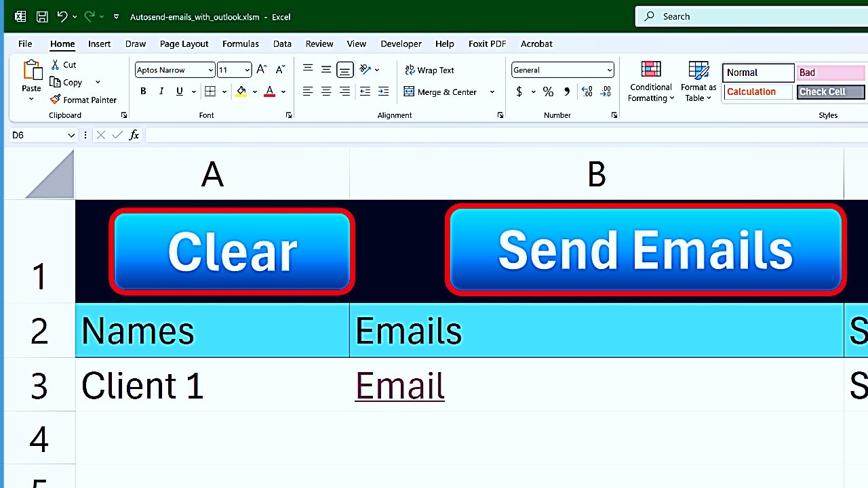This screenshot has height=488, width=868.
Task: Activate the Format Painter brush
Action: pos(56,100)
